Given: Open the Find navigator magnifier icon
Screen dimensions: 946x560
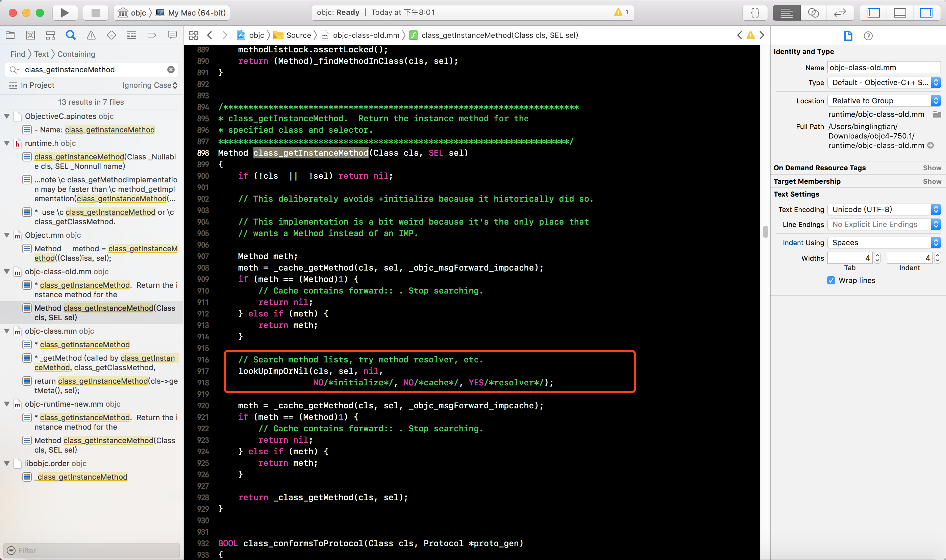Looking at the screenshot, I should [x=71, y=35].
